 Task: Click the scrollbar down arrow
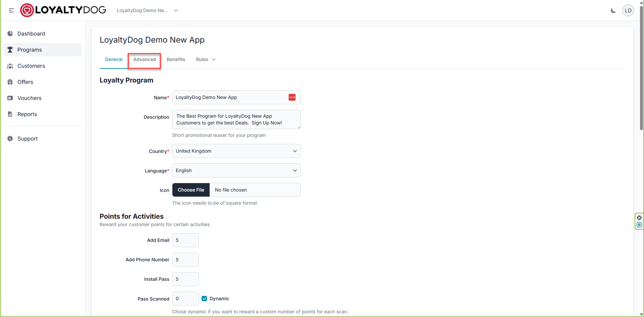[x=641, y=314]
